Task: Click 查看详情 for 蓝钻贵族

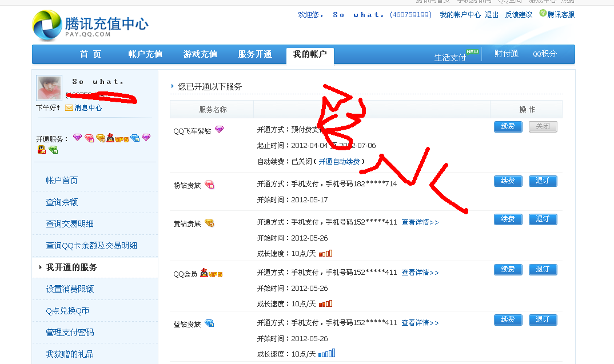Action: point(420,323)
